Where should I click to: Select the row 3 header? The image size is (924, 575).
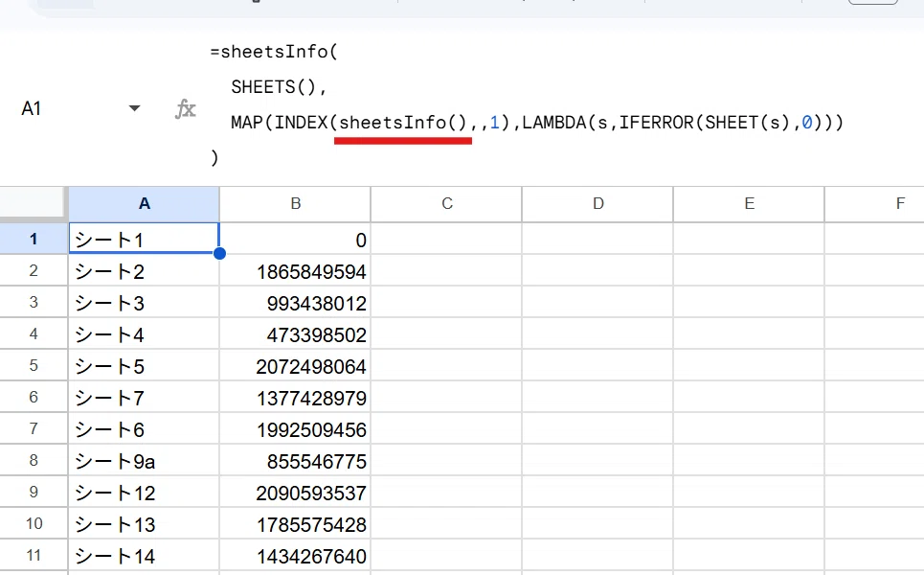[x=34, y=302]
